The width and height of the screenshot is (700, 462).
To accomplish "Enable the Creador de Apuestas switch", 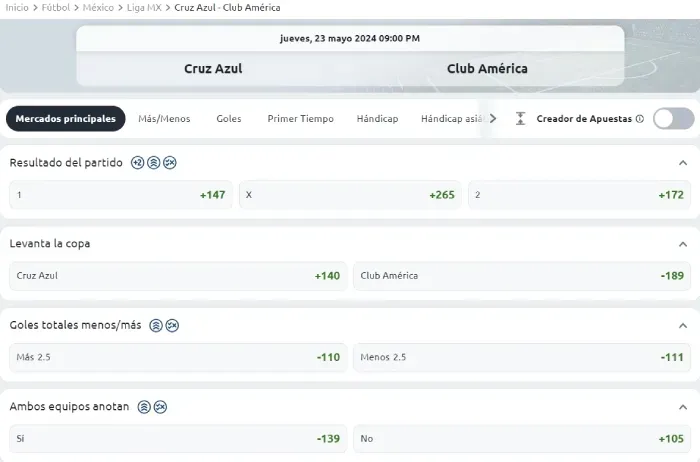I will (674, 119).
